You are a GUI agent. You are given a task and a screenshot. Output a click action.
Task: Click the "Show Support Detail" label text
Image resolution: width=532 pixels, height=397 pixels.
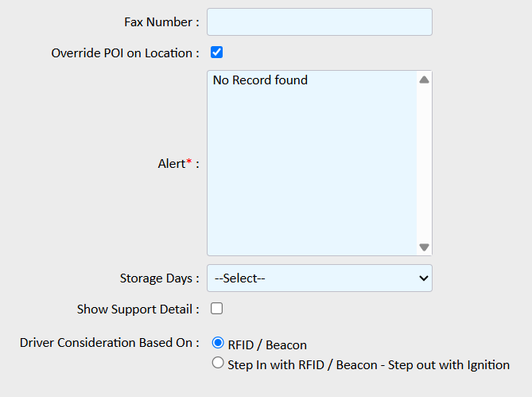coord(138,309)
